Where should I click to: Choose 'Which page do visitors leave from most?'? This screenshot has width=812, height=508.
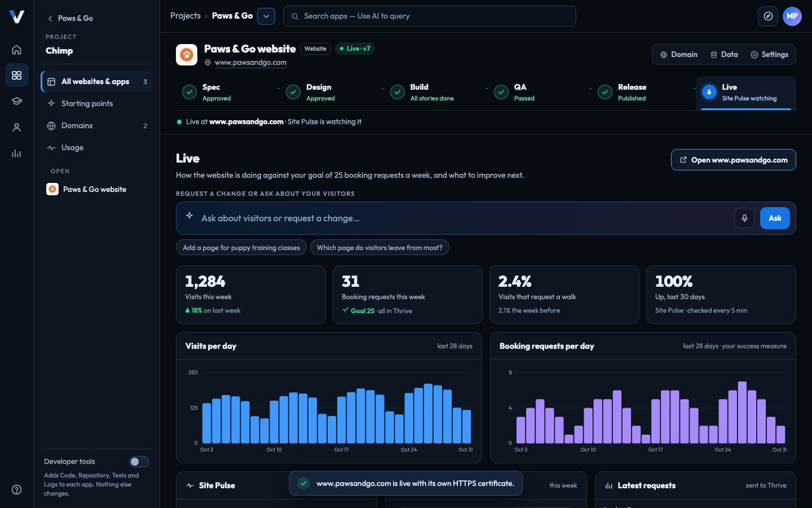[379, 248]
